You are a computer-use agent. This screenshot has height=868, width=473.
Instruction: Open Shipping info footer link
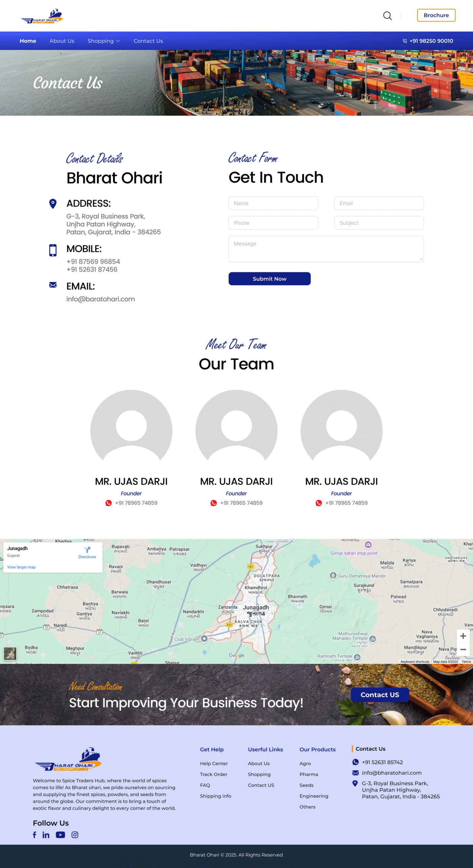[x=215, y=796]
